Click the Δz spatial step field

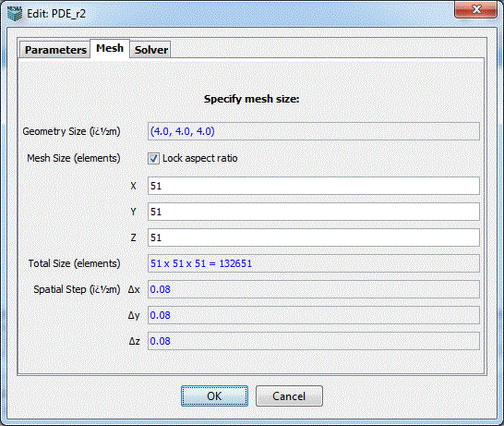tap(314, 341)
